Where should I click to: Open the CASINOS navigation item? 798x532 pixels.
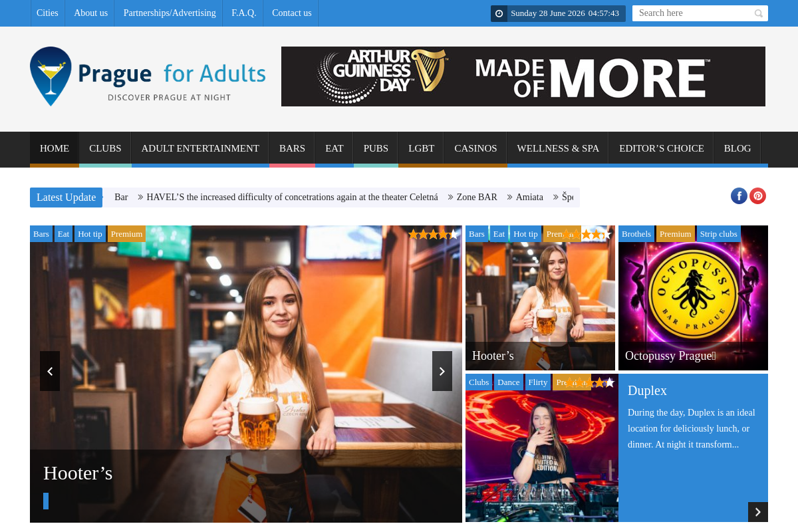[x=475, y=148]
